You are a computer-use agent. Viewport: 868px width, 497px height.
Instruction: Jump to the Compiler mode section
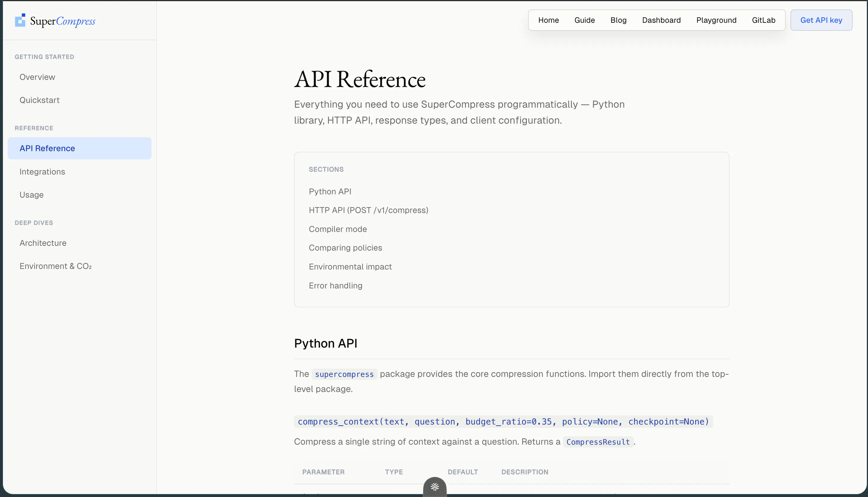(x=338, y=229)
